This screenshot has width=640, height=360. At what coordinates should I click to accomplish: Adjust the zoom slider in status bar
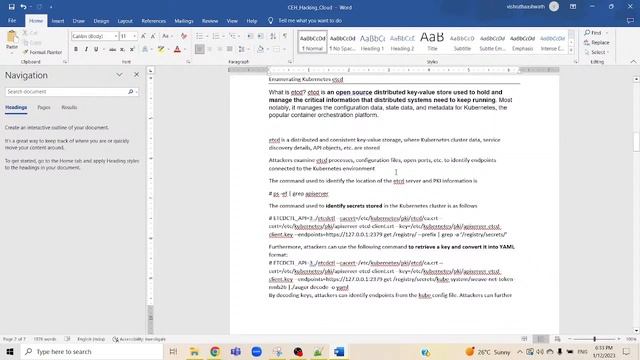coord(594,339)
